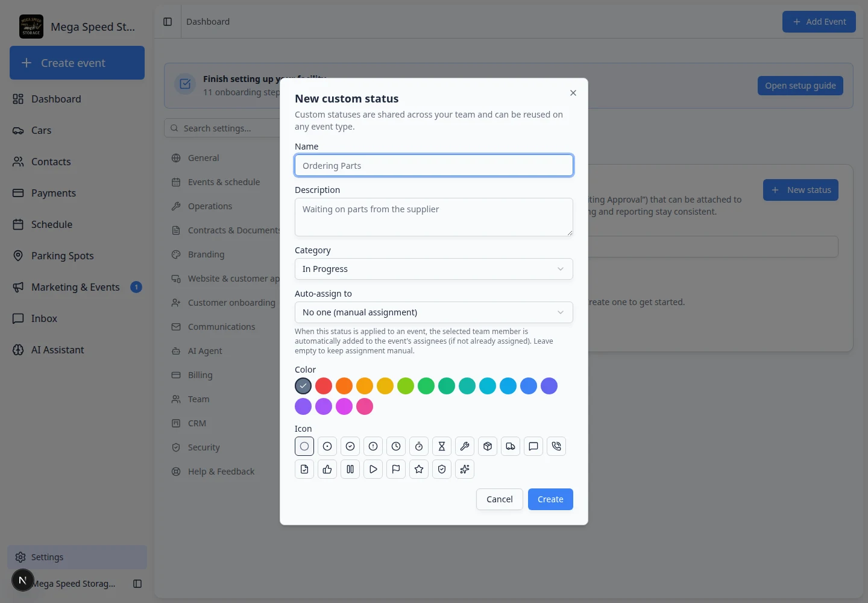Choose the play triangle status icon

[373, 469]
